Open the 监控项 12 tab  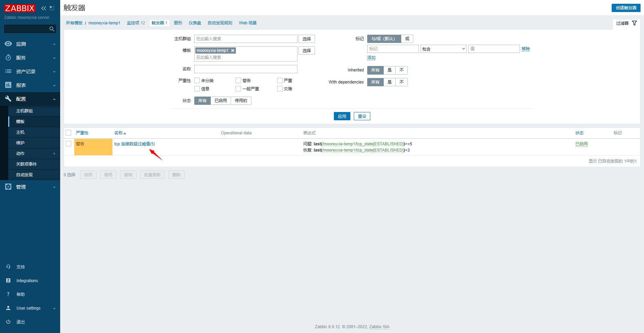pos(136,23)
